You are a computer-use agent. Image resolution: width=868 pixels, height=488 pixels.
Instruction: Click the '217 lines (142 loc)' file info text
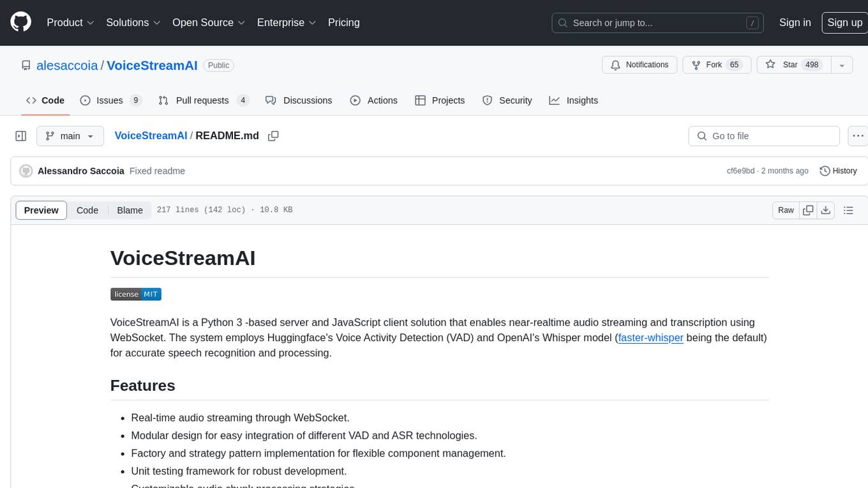pos(201,210)
